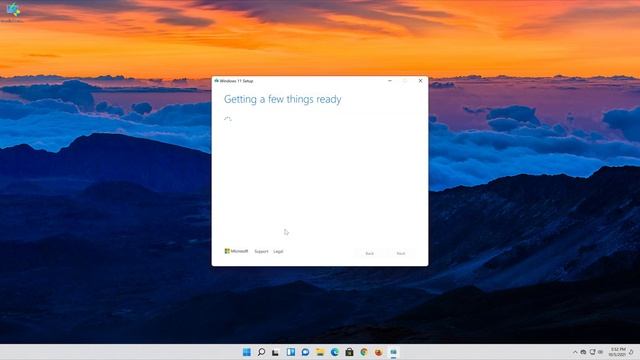Click the Microsoft logo in Setup

[236, 251]
